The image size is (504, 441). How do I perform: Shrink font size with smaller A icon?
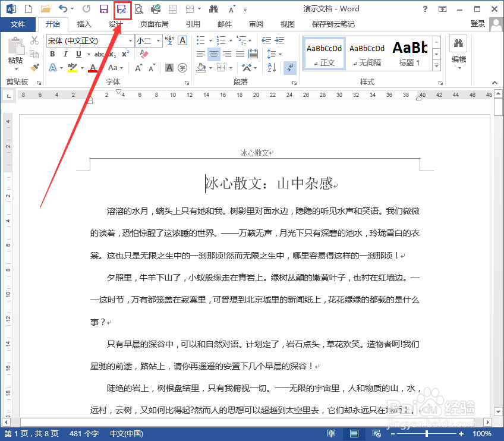pos(152,68)
